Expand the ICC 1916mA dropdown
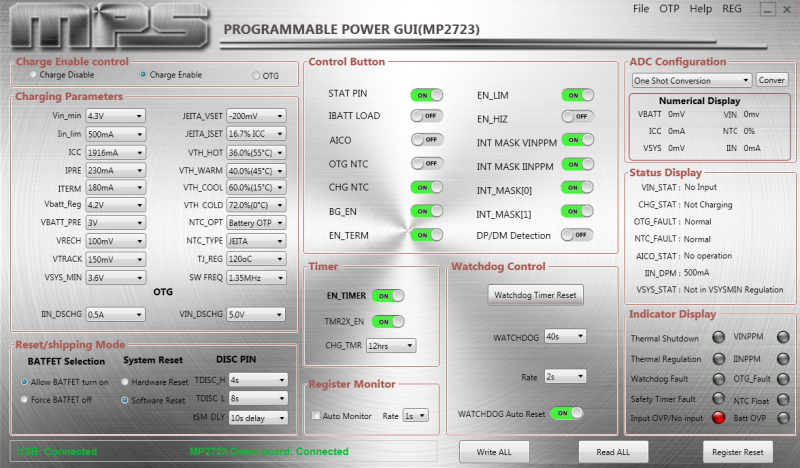800x468 pixels. click(x=115, y=153)
